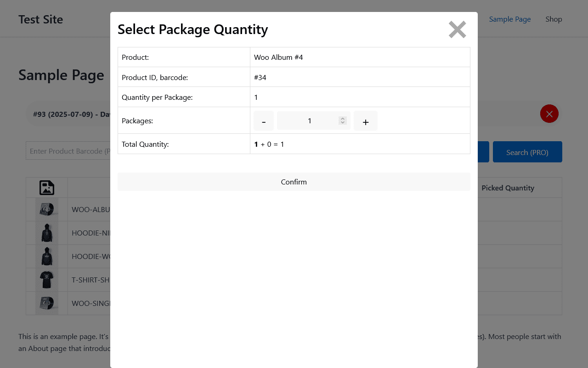Select the T-shirt product thumbnail
Screen dimensions: 588x368
point(47,280)
